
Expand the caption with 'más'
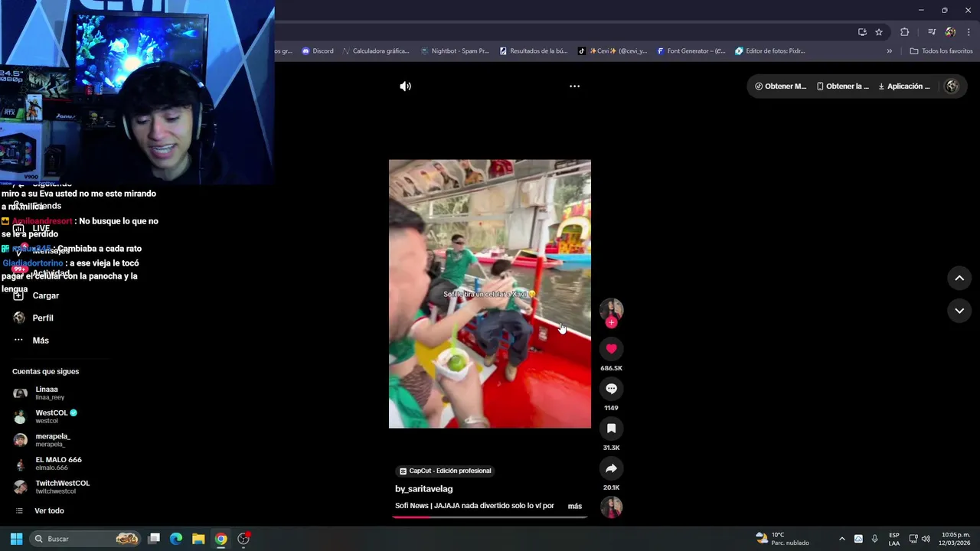[x=575, y=506]
